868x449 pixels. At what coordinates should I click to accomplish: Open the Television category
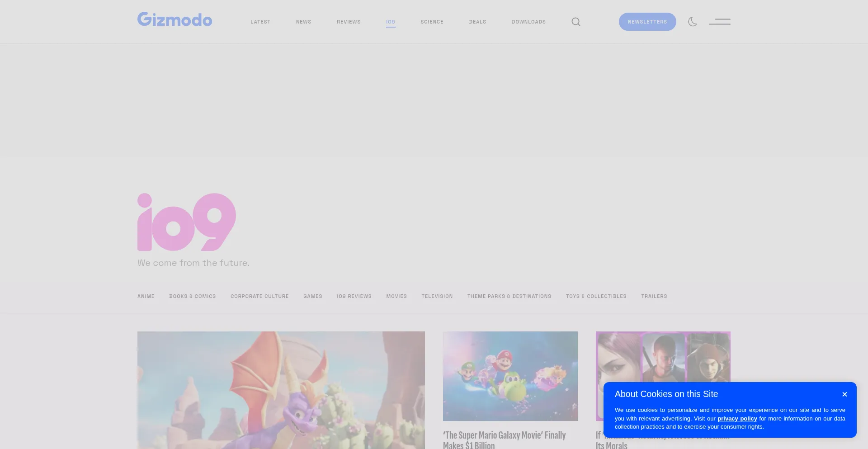(437, 296)
